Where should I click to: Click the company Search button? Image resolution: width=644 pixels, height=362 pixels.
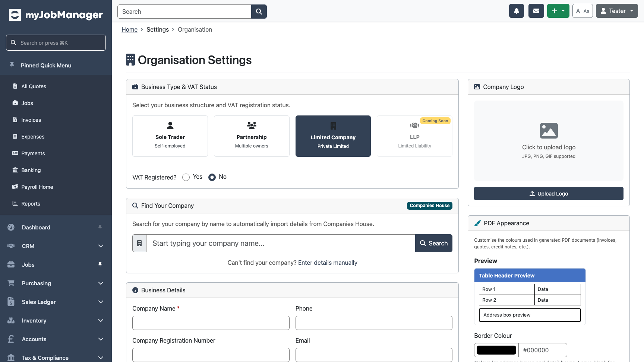(x=434, y=243)
